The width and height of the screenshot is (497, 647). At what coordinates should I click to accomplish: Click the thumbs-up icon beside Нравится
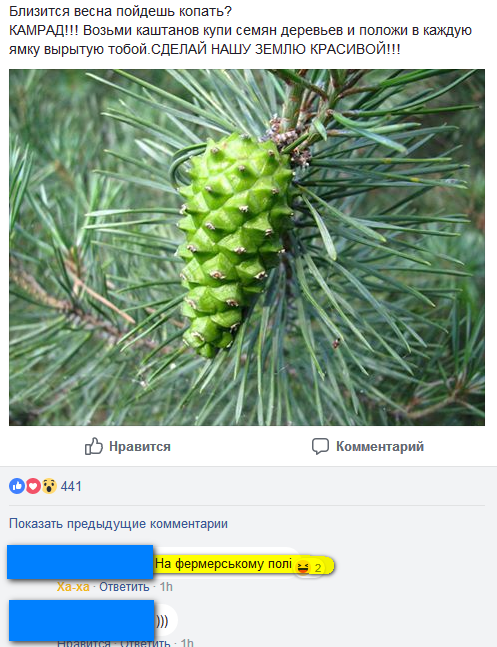pos(94,446)
